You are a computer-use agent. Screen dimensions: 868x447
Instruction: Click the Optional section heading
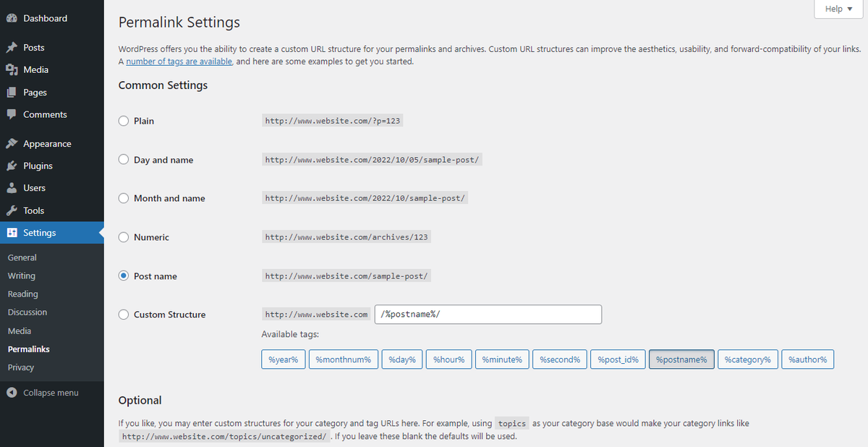[140, 401]
